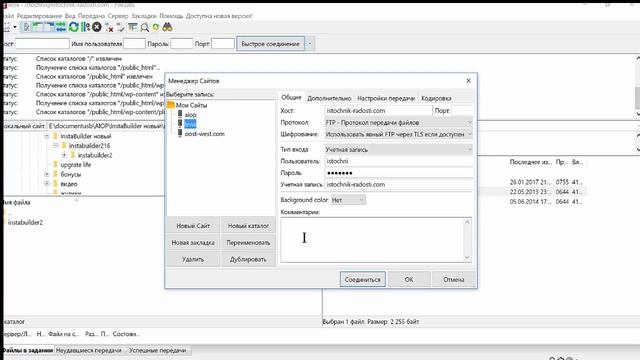Screen dimensions: 640x360
Task: Select instabuilder2 in the local file list
Action: (25, 222)
